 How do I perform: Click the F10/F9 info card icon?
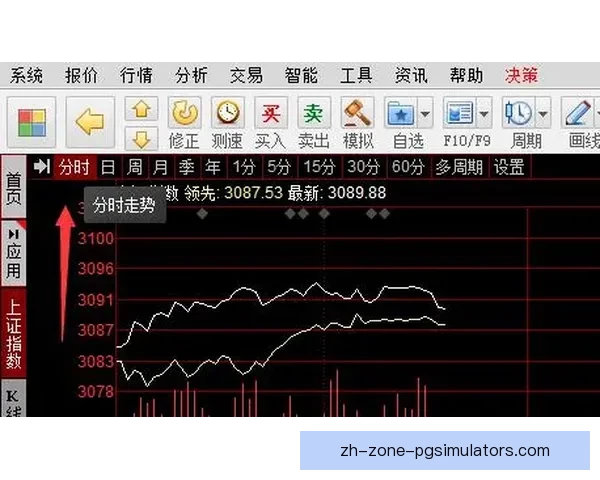[459, 113]
